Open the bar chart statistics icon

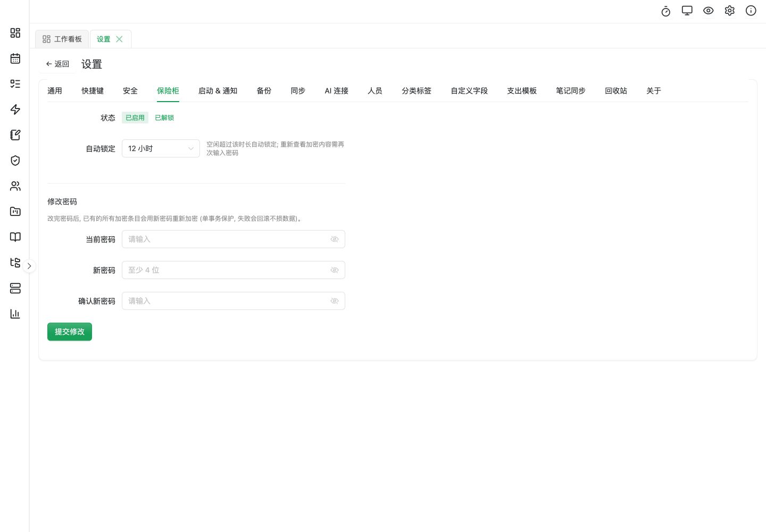(15, 314)
